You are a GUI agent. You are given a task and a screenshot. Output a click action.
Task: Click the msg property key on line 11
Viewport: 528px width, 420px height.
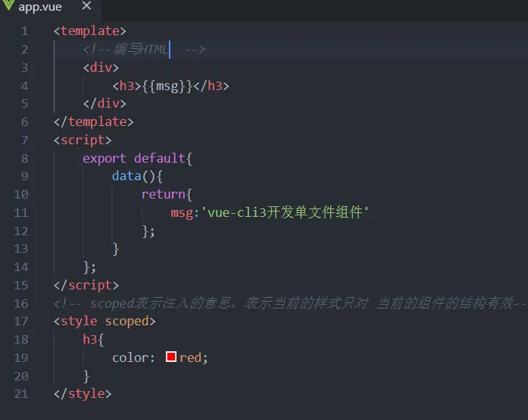(182, 213)
